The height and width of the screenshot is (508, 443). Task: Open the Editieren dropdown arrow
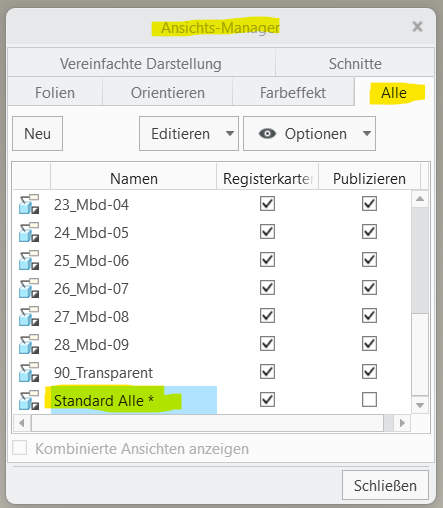(x=229, y=134)
